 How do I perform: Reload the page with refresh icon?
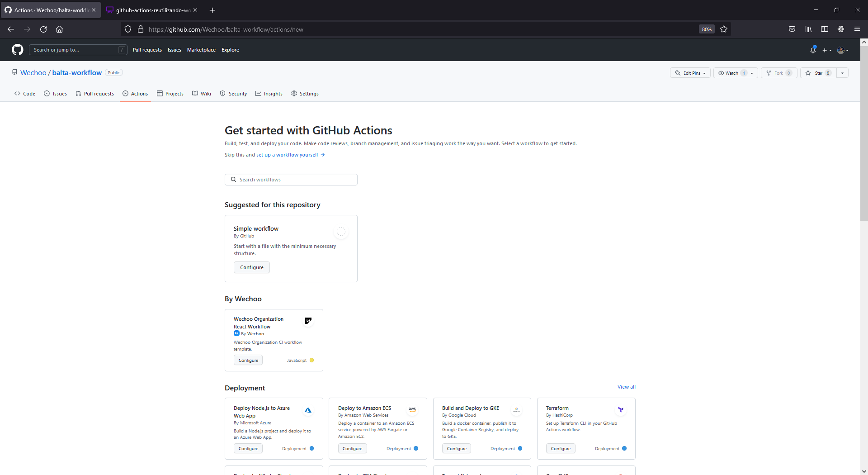coord(43,29)
